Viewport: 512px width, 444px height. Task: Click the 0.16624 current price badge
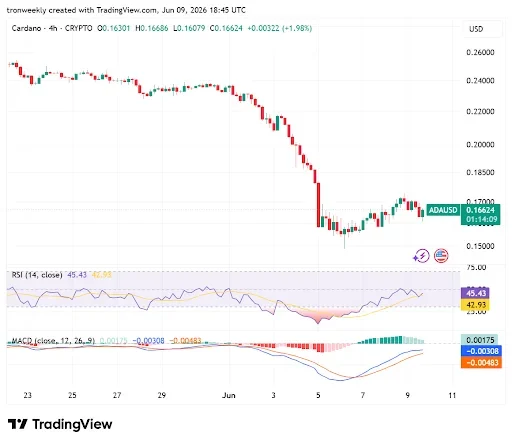480,210
